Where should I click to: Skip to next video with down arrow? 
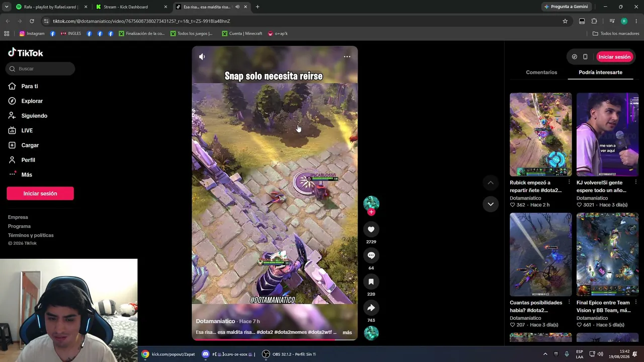(491, 204)
